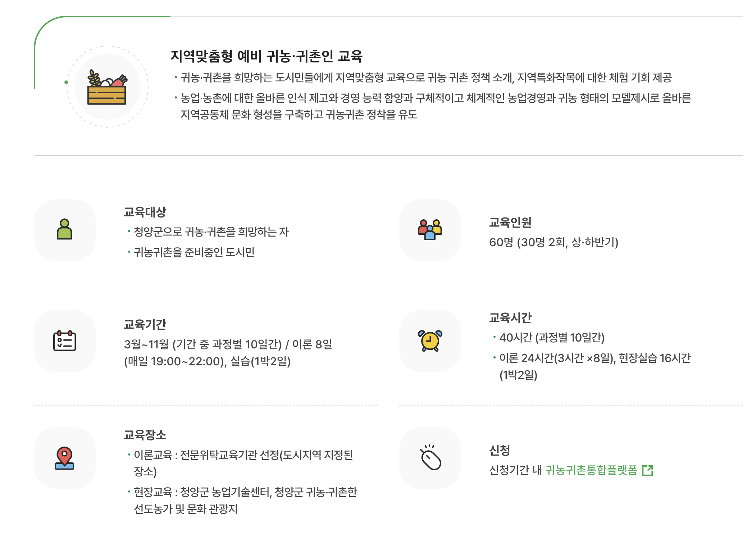Click the 신청 section title
This screenshot has height=535, width=756.
tap(500, 450)
